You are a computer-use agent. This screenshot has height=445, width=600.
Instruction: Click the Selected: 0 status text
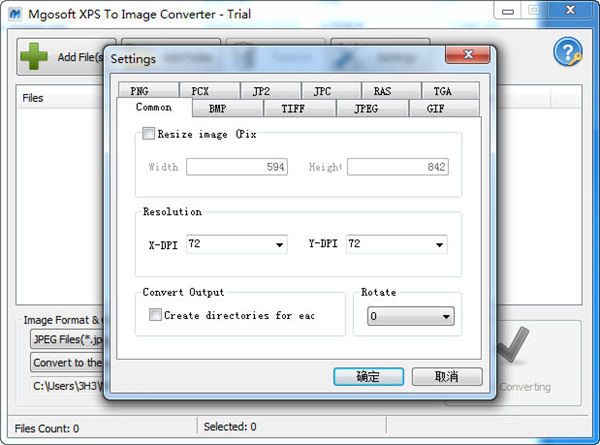[x=230, y=427]
